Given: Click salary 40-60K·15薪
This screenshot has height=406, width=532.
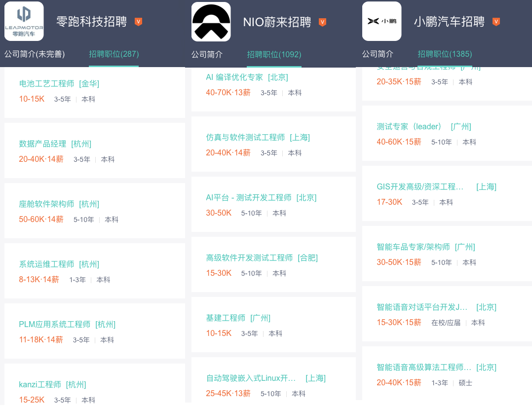Looking at the screenshot, I should pyautogui.click(x=399, y=142).
